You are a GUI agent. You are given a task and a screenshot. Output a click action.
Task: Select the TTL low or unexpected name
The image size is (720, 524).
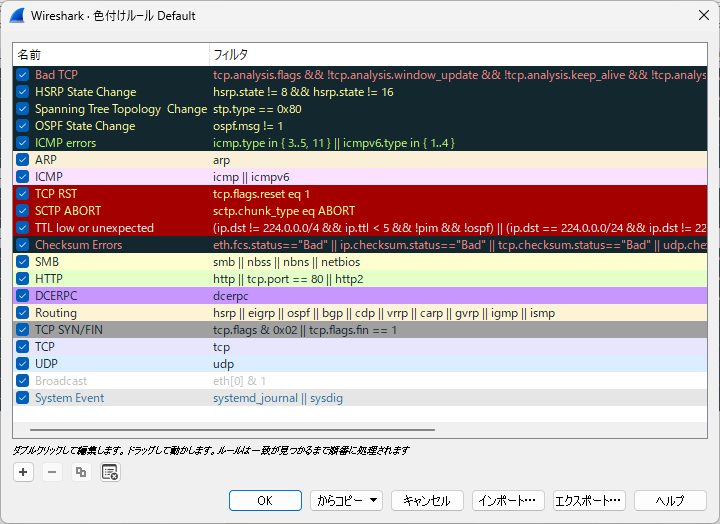[94, 228]
